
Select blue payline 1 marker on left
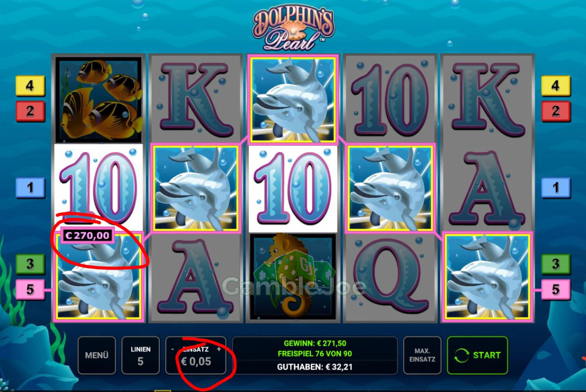[30, 188]
